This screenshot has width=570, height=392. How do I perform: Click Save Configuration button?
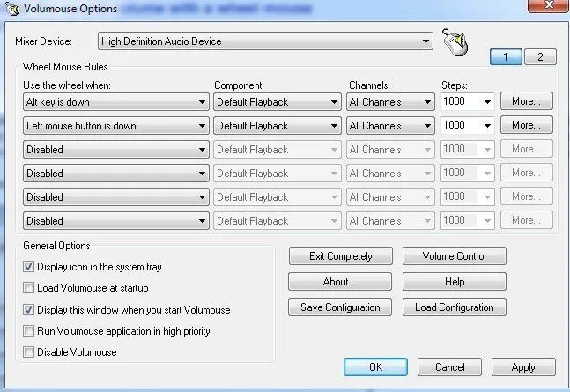340,307
